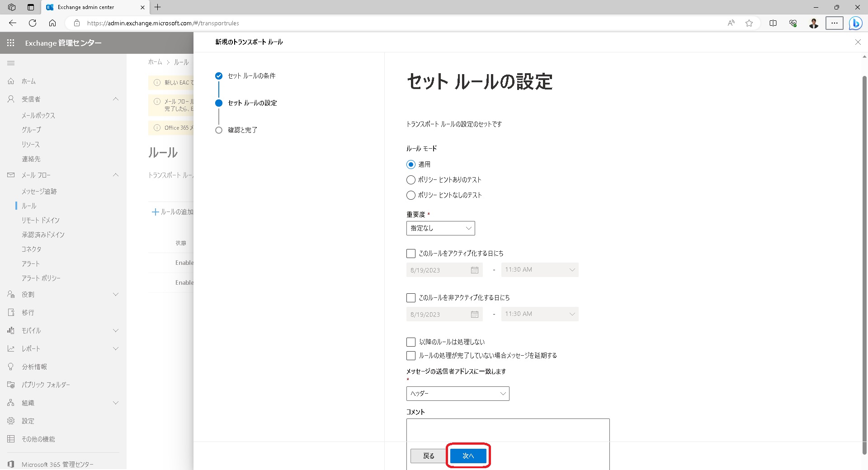Viewport: 868px width, 470px height.
Task: Open the calendar picker for activation date
Action: tap(475, 270)
